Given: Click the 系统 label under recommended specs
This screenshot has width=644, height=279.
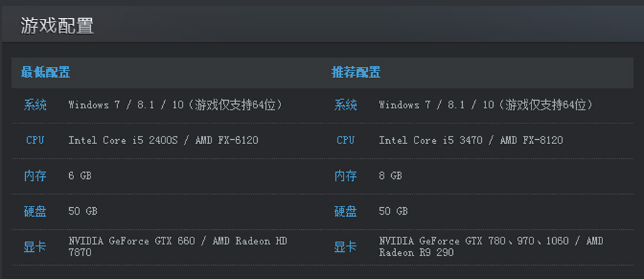Looking at the screenshot, I should pos(345,105).
